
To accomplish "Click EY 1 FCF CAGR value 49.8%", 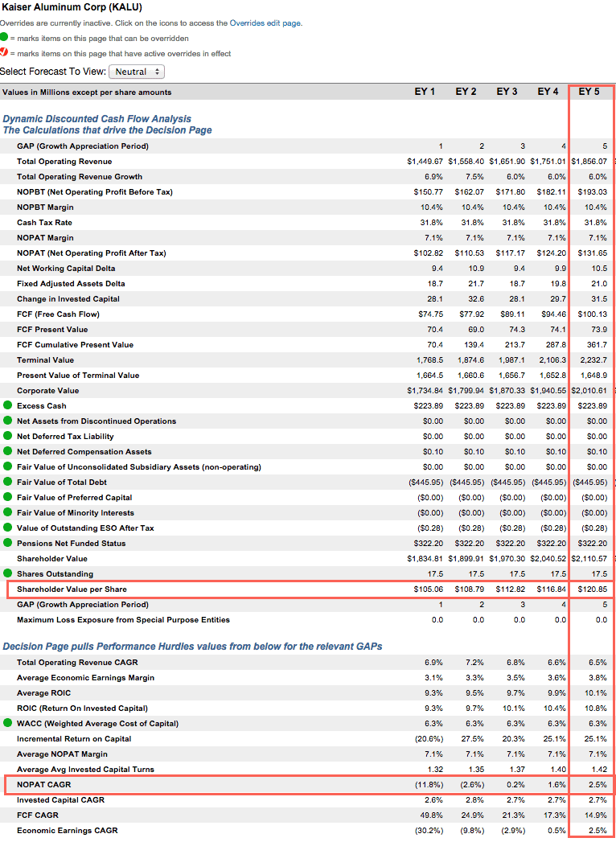I will 433,815.
